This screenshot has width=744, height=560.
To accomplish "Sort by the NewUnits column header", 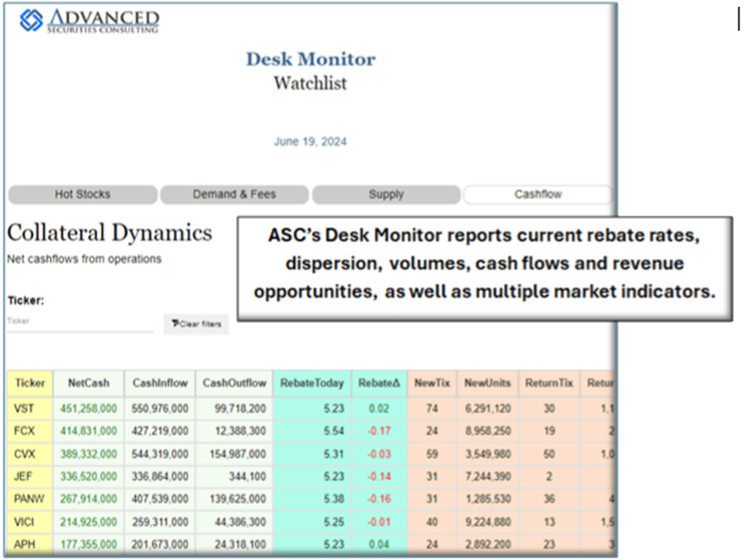I will pos(487,383).
